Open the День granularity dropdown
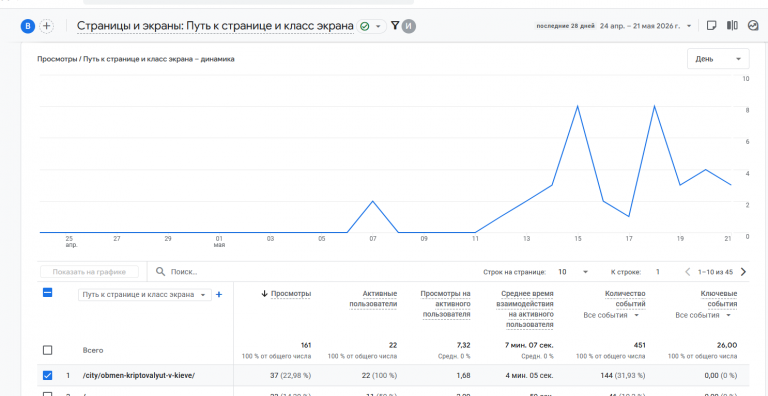The height and width of the screenshot is (396, 768). point(718,59)
